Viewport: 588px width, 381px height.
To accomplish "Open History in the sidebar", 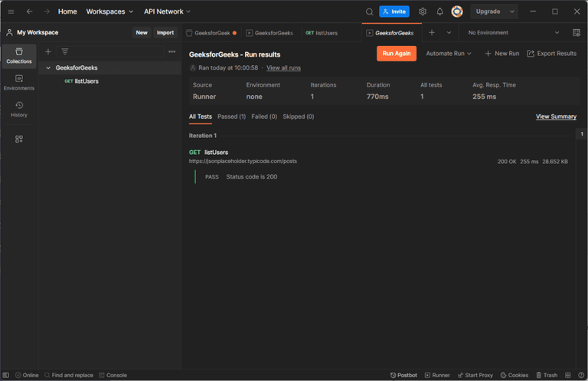I will 19,109.
